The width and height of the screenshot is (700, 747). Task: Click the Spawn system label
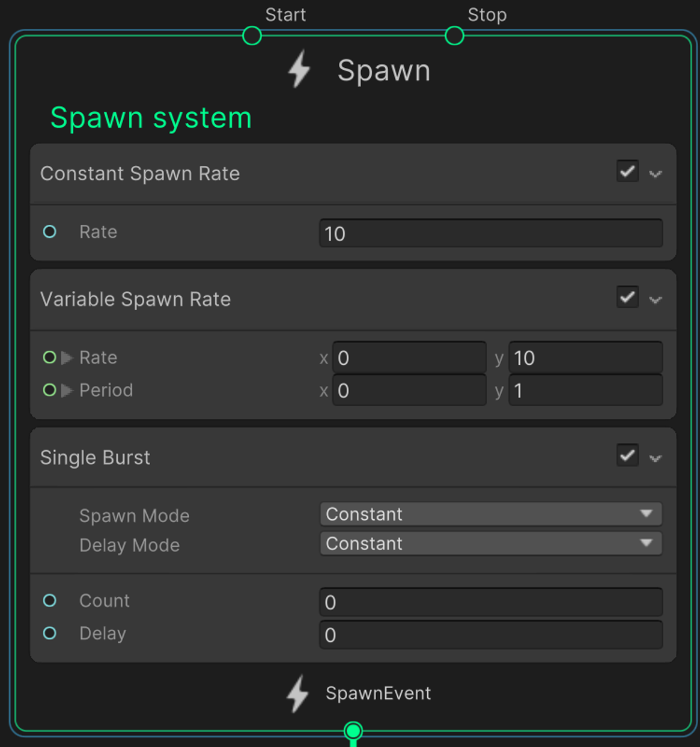(x=151, y=117)
